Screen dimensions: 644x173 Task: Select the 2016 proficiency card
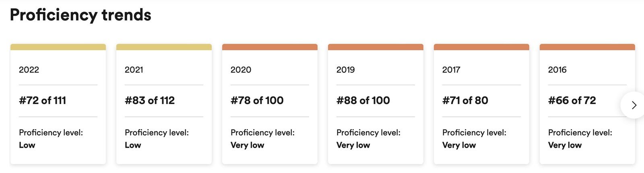(587, 104)
